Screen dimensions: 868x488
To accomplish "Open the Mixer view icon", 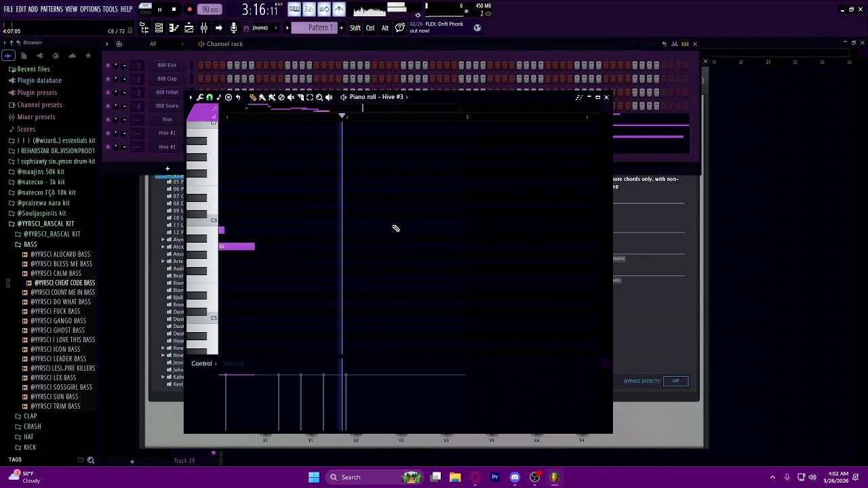I will click(x=204, y=28).
